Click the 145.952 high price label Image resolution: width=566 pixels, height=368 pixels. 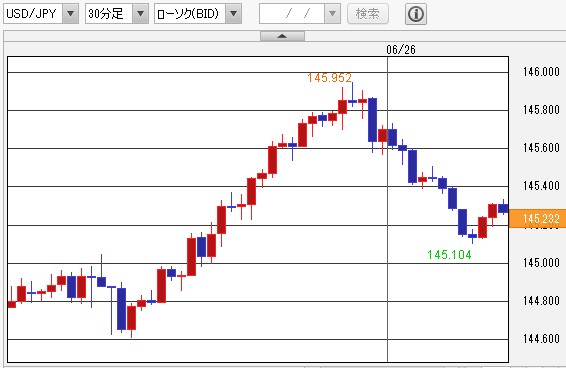tap(329, 78)
